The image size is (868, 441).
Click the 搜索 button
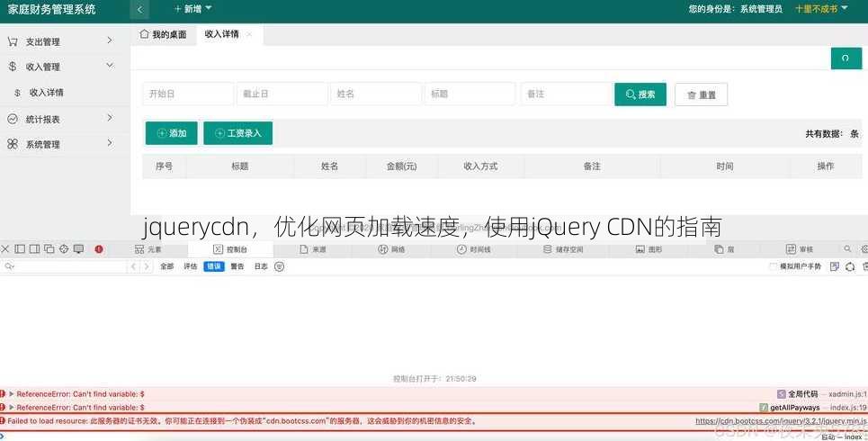pos(640,94)
